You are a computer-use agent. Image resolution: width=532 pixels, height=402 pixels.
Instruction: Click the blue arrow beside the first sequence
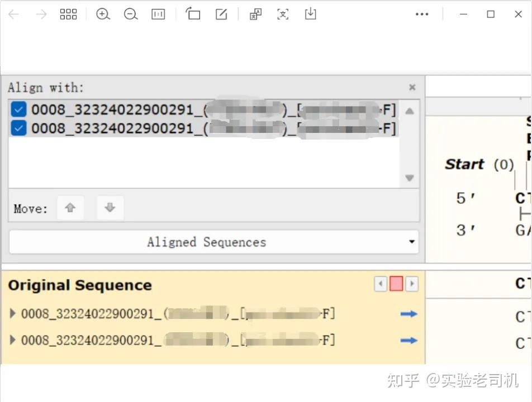410,314
